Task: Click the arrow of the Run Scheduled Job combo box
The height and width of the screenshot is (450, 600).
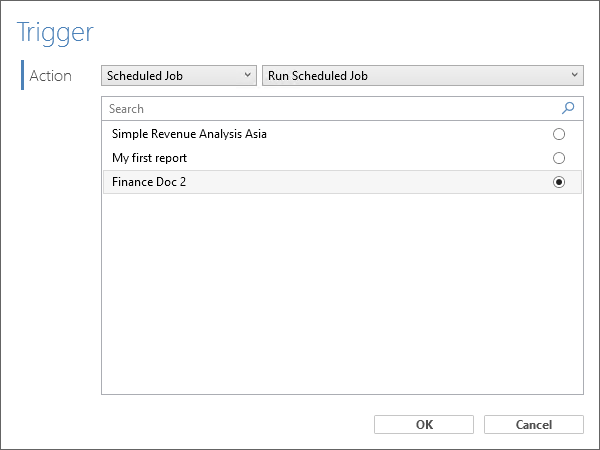Action: [x=574, y=75]
